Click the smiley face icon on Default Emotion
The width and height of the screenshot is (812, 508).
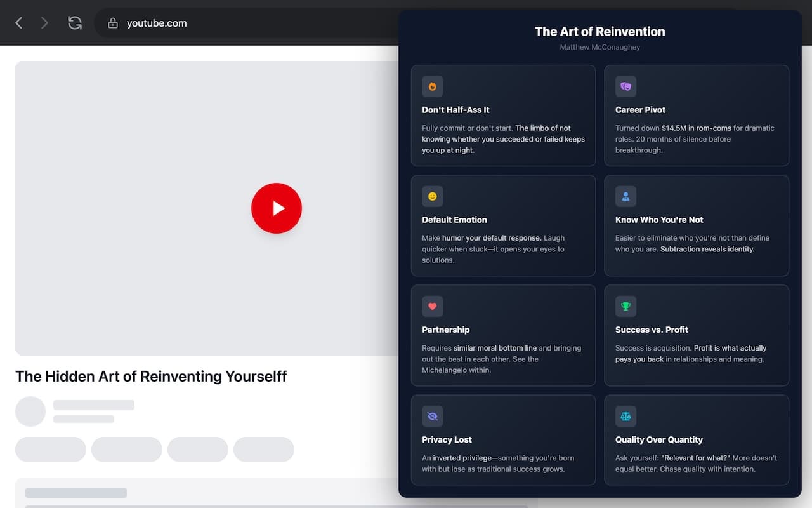(433, 196)
